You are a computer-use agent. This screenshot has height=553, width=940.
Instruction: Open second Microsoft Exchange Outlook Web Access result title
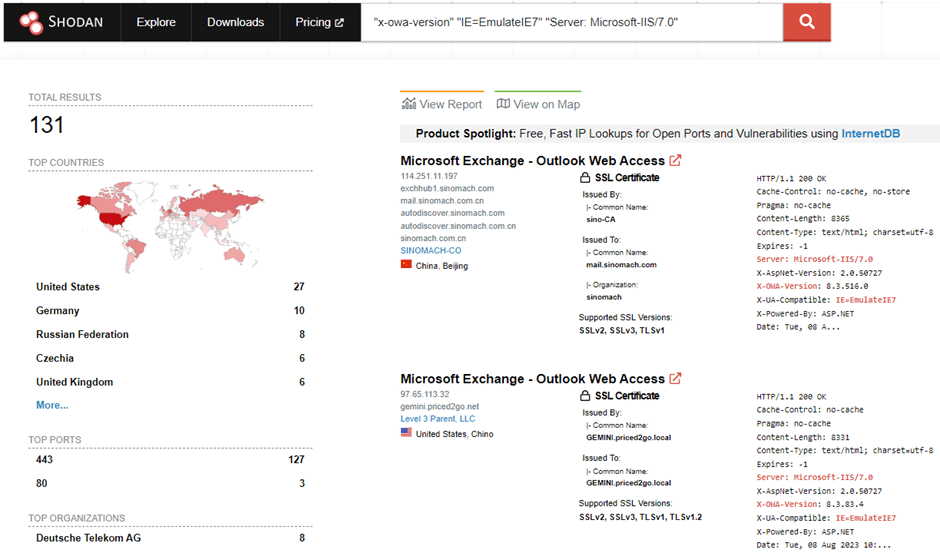[532, 379]
